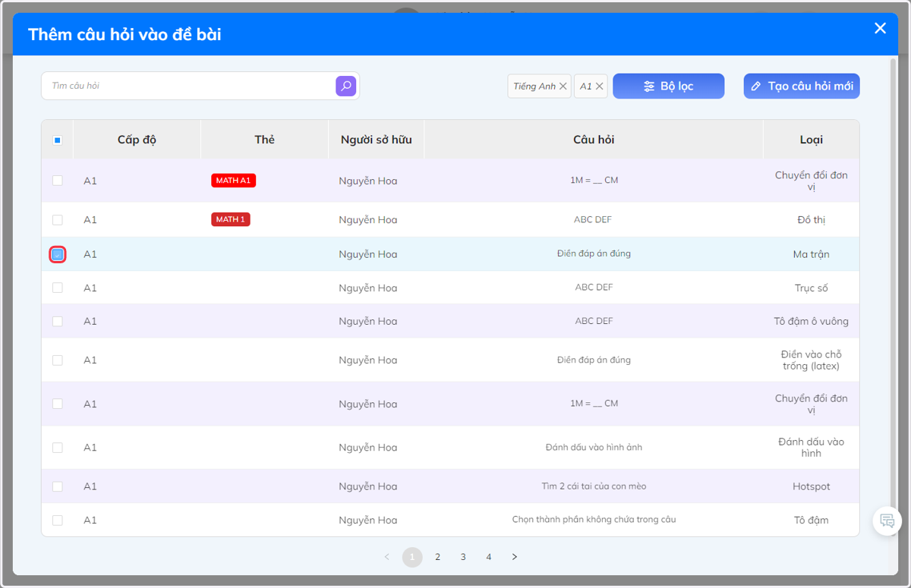Click the Người sở hữu column header
The width and height of the screenshot is (911, 588).
pyautogui.click(x=376, y=140)
